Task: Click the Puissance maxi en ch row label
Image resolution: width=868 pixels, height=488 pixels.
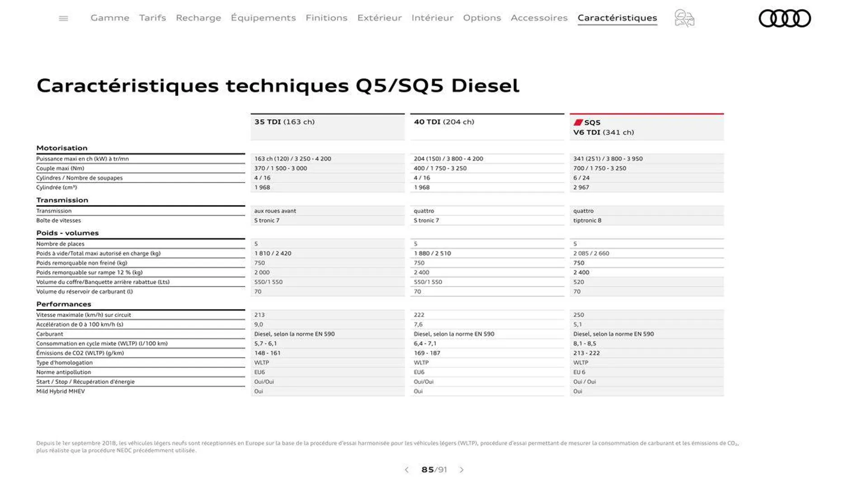Action: (82, 159)
